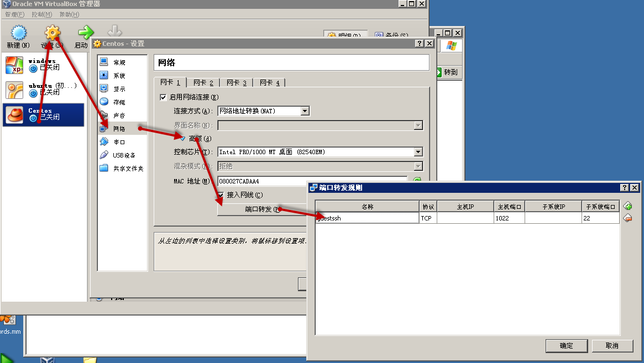Open the 声音 audio settings category
This screenshot has width=644, height=363.
(122, 115)
